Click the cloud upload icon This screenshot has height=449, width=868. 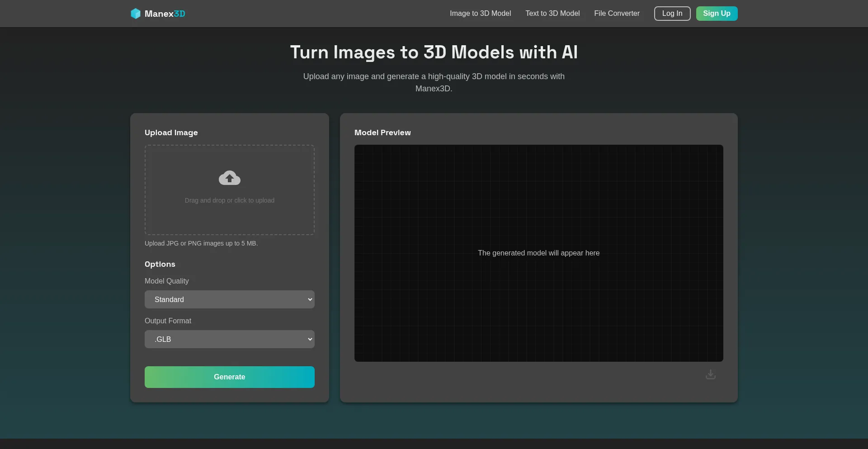pyautogui.click(x=230, y=178)
